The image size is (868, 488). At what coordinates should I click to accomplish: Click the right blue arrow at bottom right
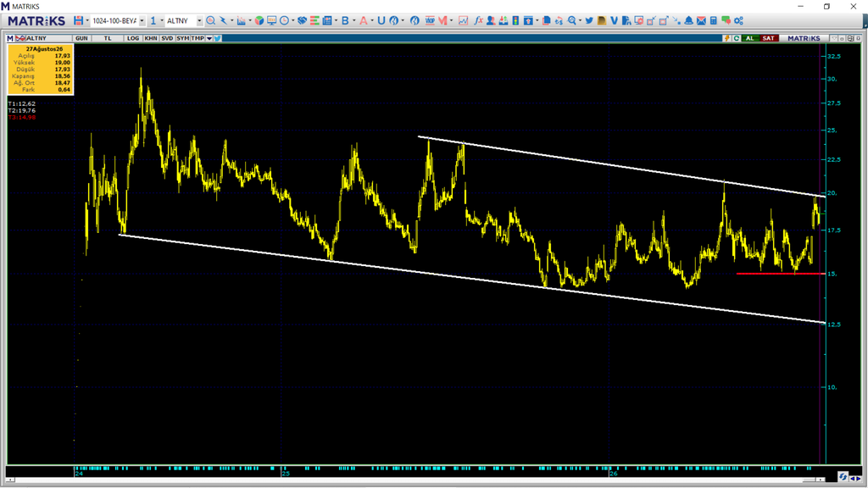point(859,478)
